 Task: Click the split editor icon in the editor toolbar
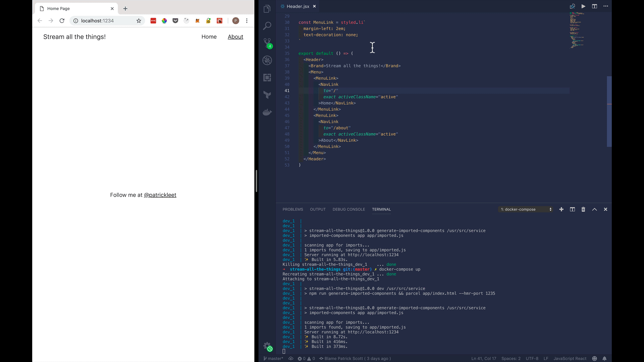594,6
